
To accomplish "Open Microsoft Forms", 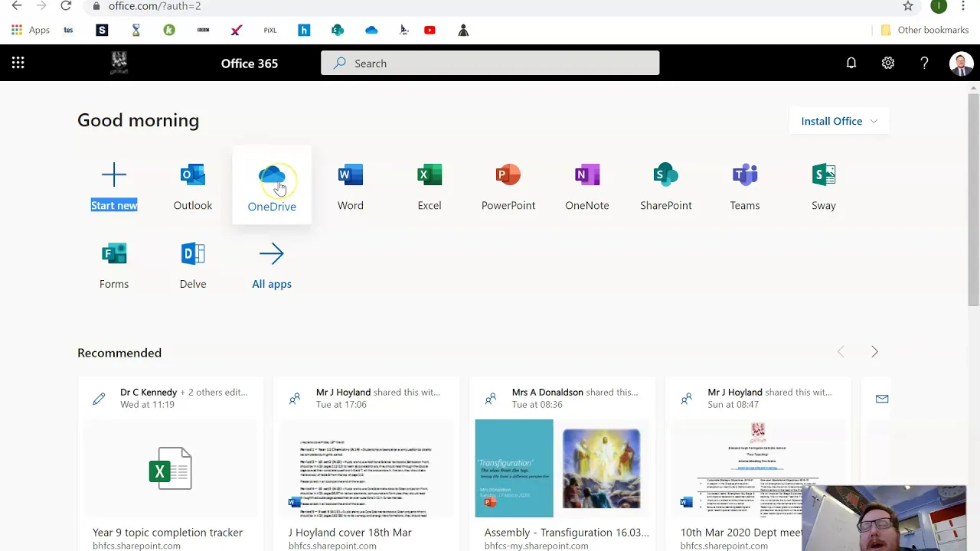I will (114, 266).
